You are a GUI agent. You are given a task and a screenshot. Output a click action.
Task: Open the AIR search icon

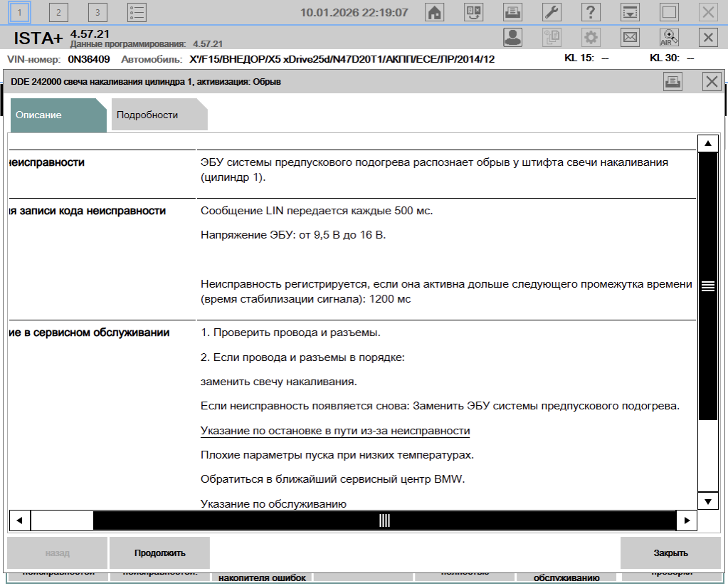click(x=670, y=37)
